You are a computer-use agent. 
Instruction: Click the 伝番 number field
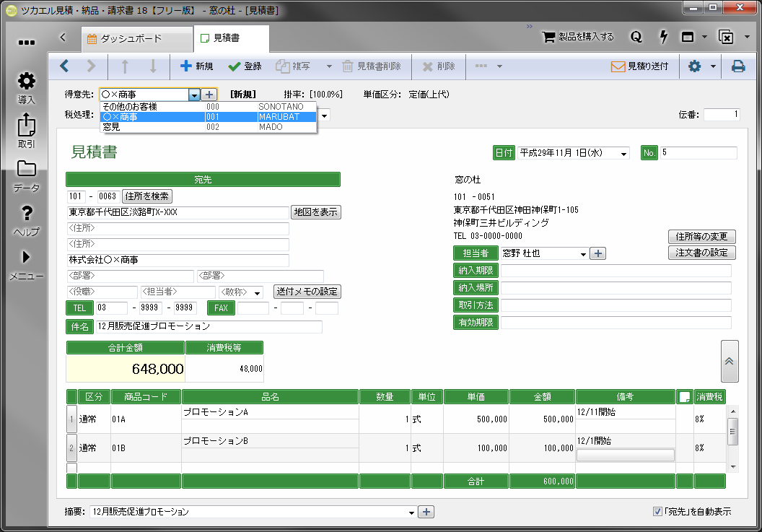click(722, 114)
